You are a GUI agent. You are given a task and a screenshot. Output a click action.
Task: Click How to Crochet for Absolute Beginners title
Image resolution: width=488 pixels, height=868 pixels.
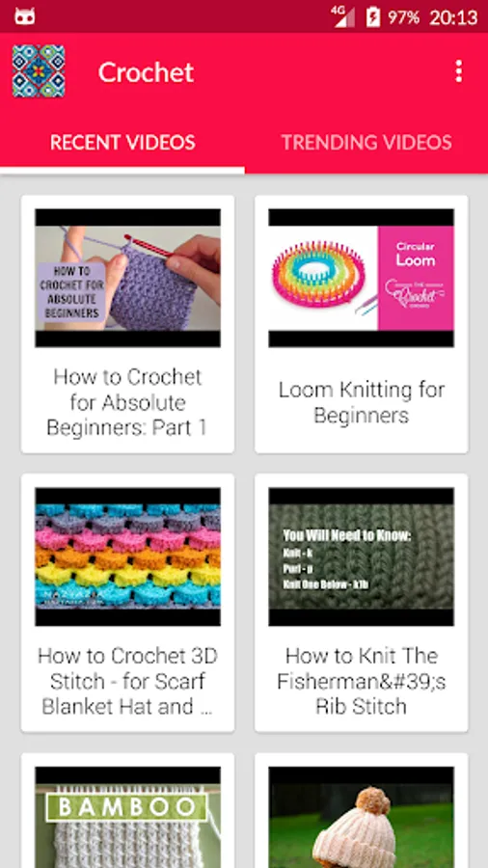tap(128, 402)
